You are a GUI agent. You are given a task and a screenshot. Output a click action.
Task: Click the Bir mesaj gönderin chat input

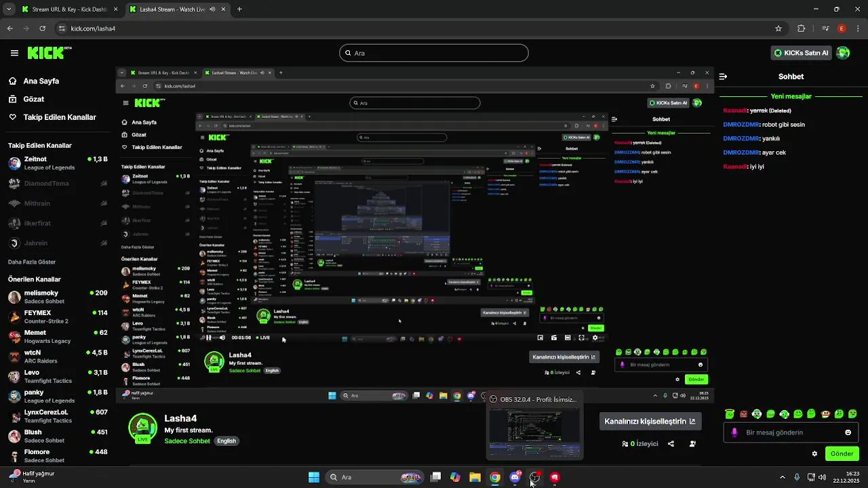click(x=791, y=432)
